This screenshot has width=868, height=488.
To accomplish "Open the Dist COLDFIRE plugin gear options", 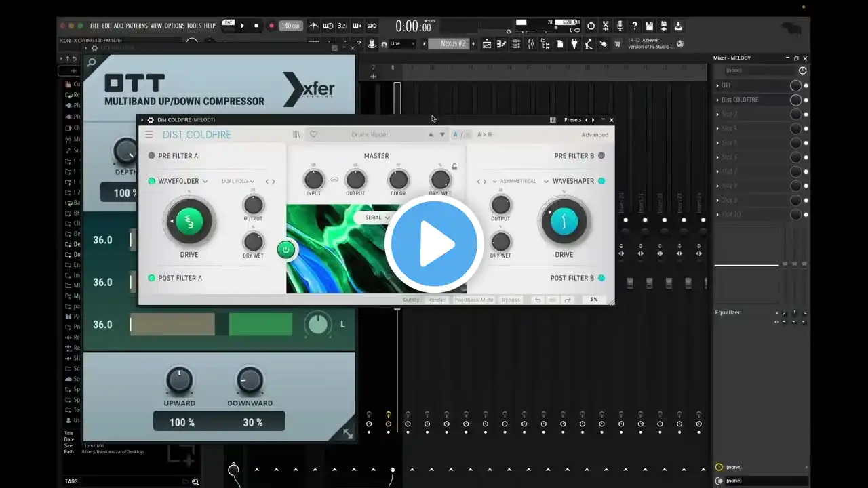I will pos(151,120).
